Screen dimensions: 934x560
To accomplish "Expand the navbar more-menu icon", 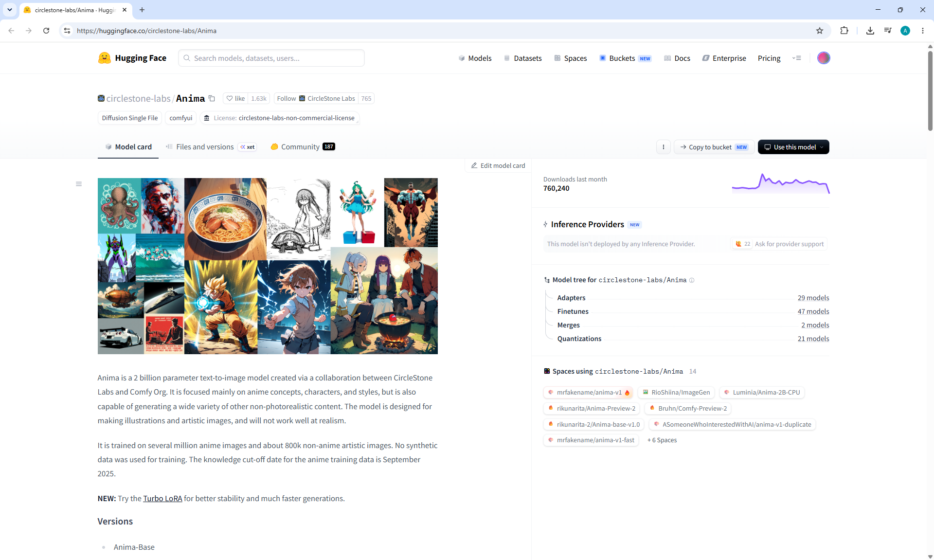I will click(796, 58).
